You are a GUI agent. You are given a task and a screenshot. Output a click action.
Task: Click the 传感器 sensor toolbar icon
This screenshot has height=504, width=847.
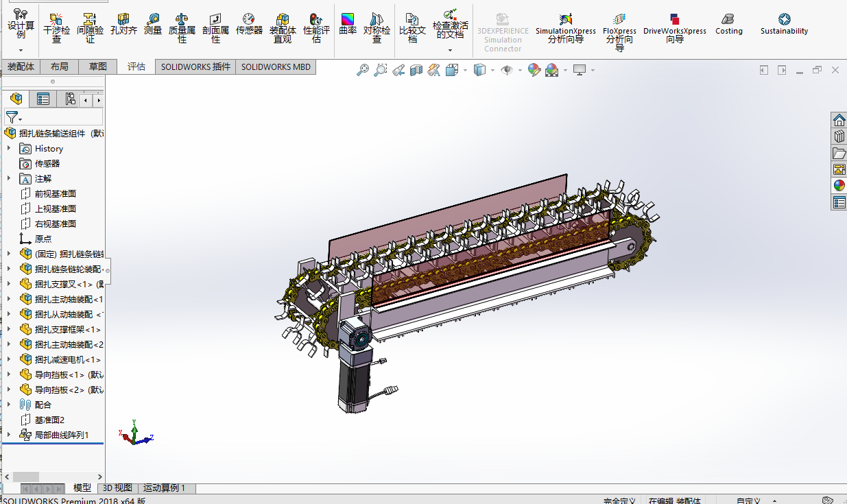coord(249,24)
